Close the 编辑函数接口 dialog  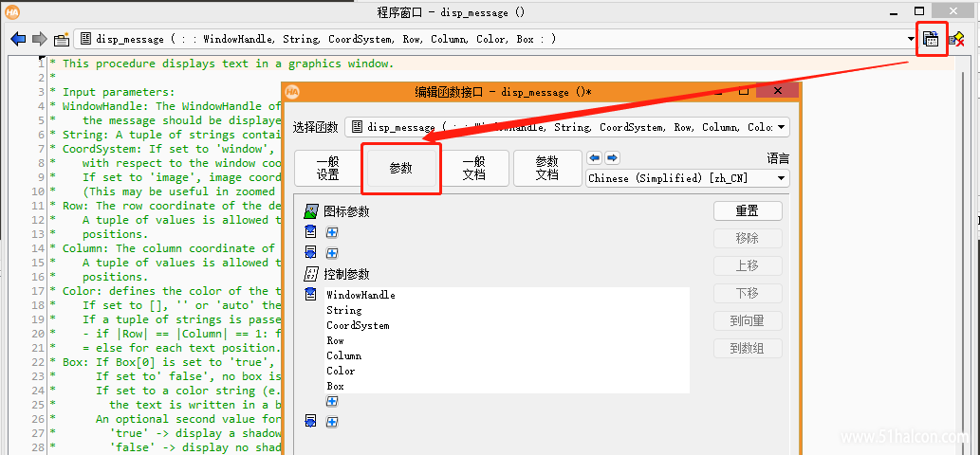tap(777, 91)
